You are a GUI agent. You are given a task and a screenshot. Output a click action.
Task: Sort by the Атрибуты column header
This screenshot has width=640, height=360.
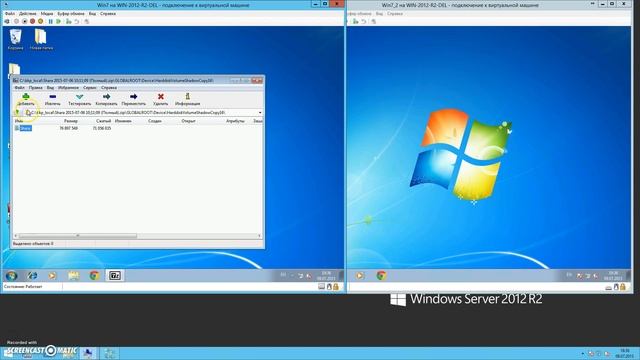235,121
